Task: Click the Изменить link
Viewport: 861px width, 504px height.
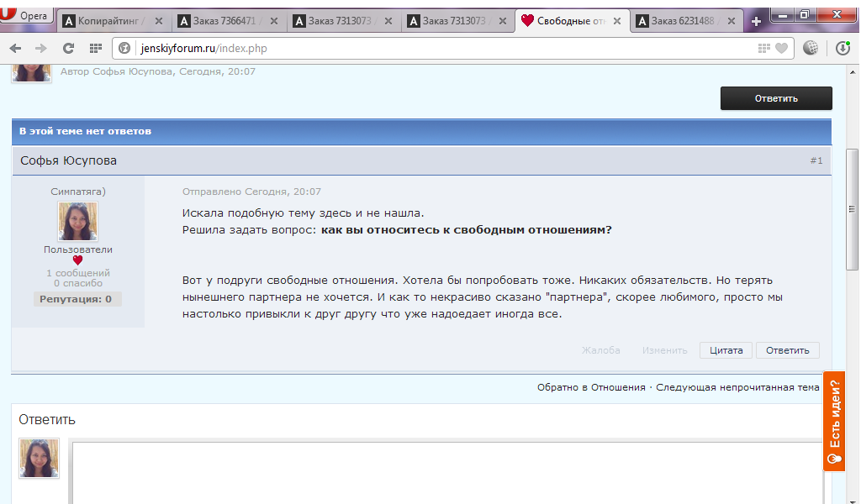Action: pyautogui.click(x=664, y=350)
